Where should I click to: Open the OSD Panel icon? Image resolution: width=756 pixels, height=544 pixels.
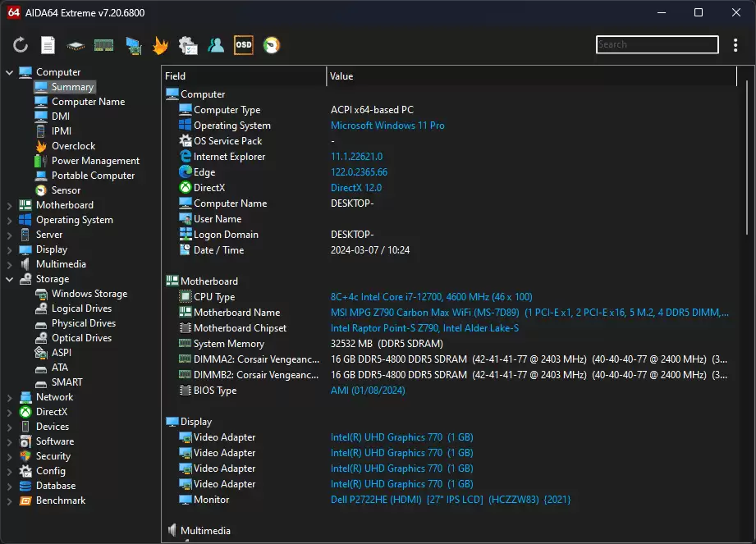tap(243, 45)
